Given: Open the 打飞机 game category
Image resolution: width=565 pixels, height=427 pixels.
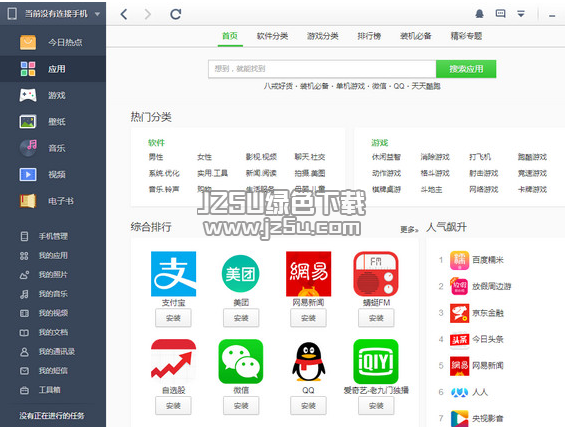Looking at the screenshot, I should [480, 157].
